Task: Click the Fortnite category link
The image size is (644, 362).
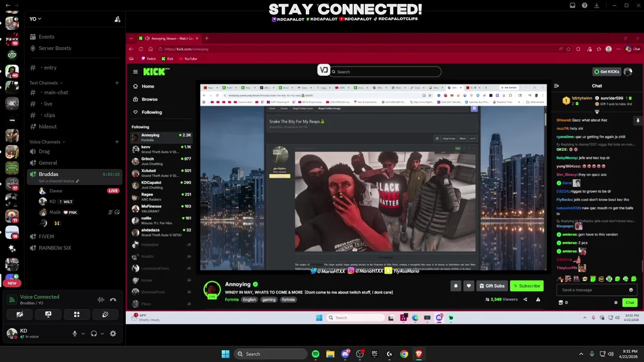Action: (x=232, y=300)
